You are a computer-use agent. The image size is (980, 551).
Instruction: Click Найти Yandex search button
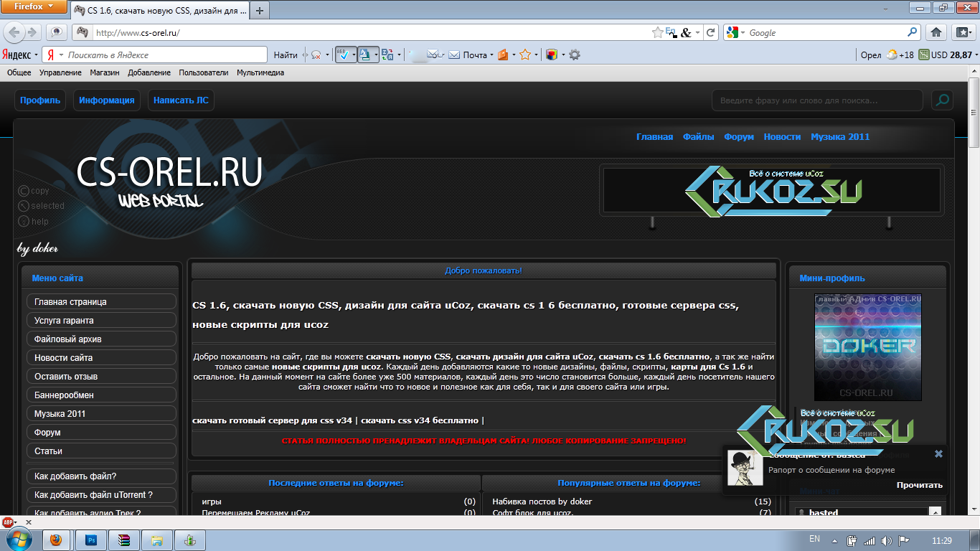point(286,55)
